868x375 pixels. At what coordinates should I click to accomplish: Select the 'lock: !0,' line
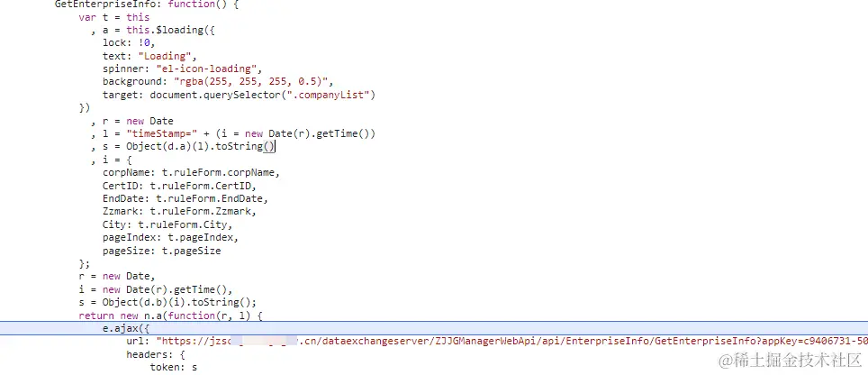coord(129,42)
